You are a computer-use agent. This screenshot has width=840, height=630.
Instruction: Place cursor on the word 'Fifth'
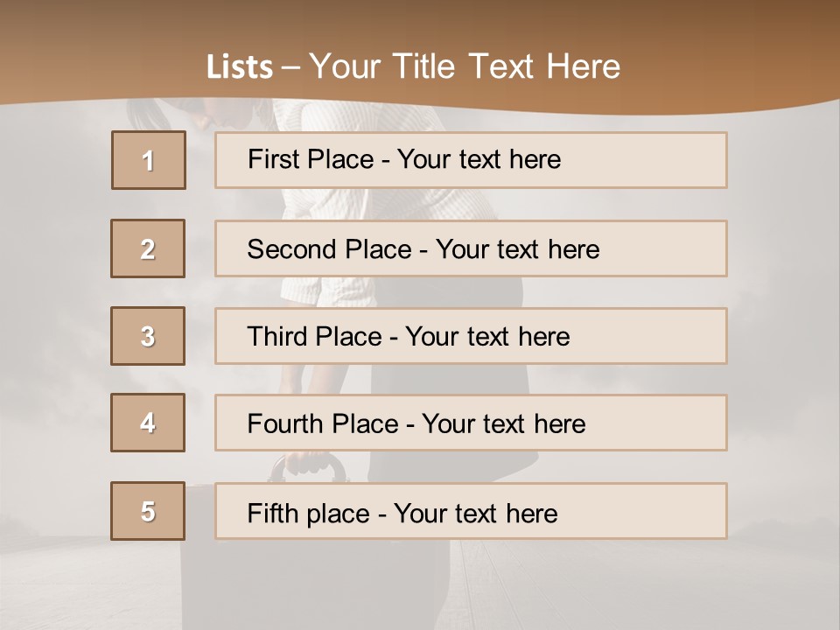point(273,513)
